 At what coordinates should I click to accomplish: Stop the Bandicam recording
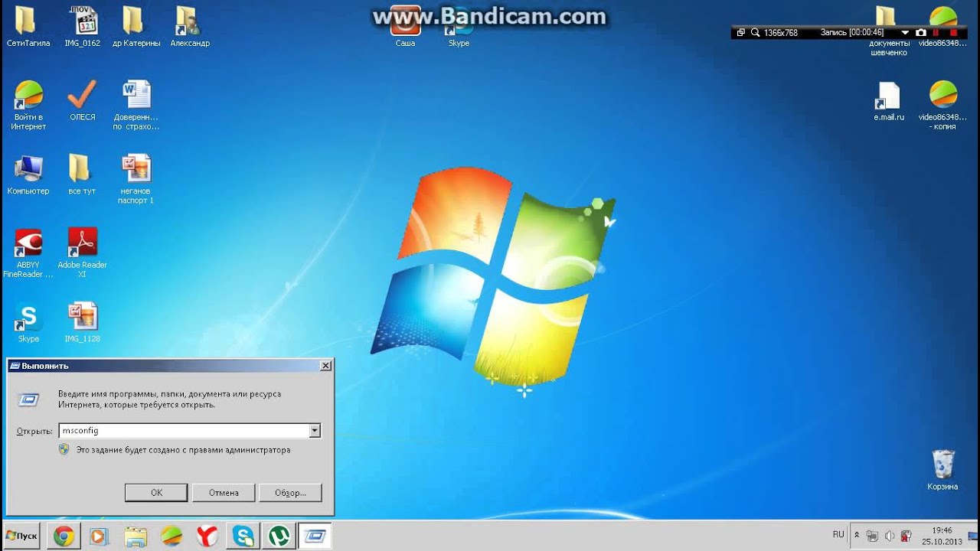point(953,33)
